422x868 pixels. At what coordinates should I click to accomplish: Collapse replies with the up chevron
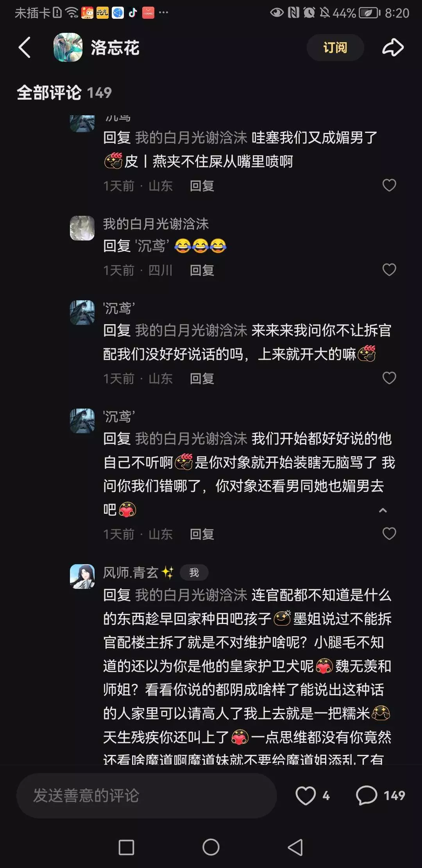click(383, 510)
